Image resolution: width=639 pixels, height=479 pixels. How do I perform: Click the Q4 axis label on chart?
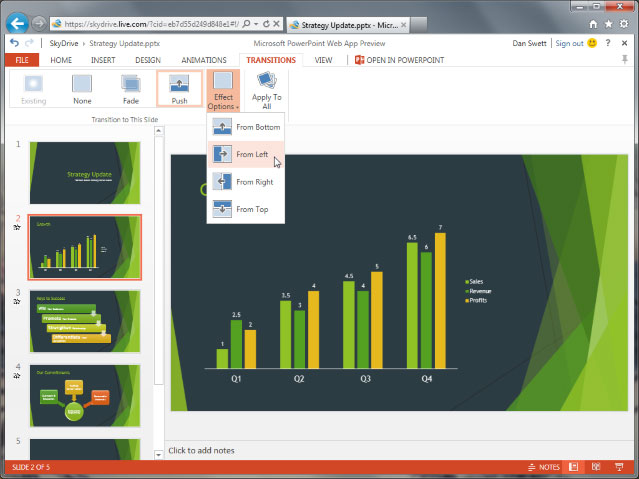pyautogui.click(x=426, y=379)
